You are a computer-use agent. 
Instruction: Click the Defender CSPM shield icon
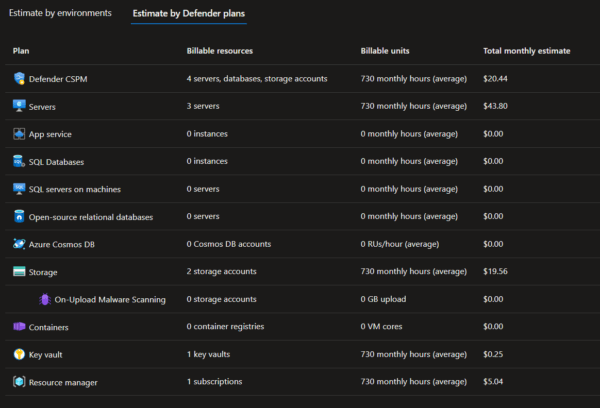point(19,78)
